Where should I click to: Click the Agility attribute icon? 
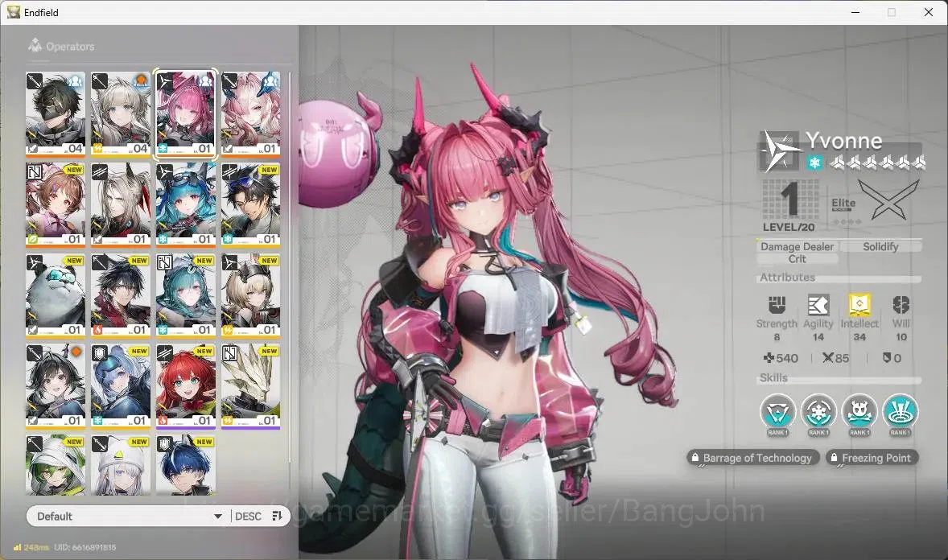pyautogui.click(x=818, y=305)
